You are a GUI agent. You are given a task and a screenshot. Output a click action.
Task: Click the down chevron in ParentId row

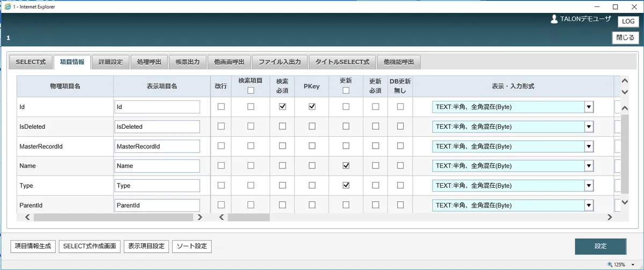tap(624, 202)
